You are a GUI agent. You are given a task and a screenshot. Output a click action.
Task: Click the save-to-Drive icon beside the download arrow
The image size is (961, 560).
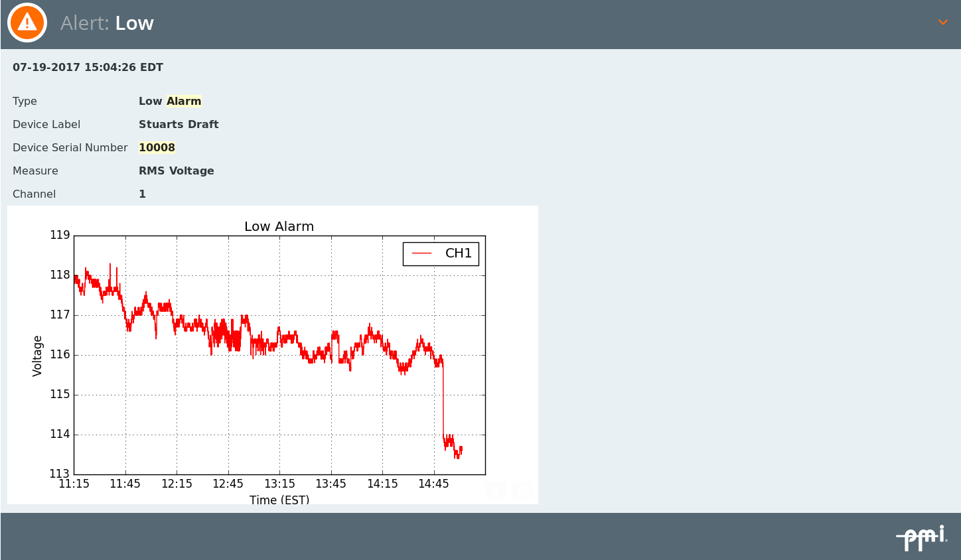pos(522,490)
